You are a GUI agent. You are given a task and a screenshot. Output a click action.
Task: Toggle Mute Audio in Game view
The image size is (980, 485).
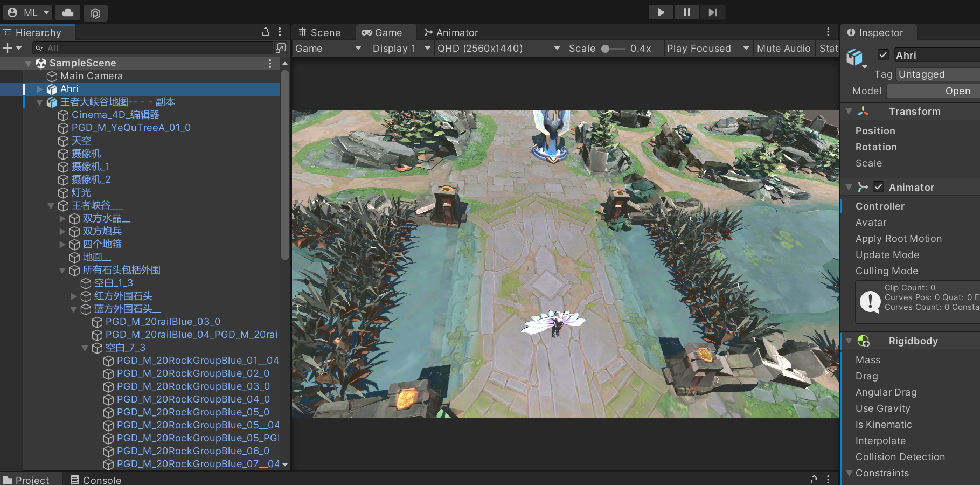[x=783, y=48]
